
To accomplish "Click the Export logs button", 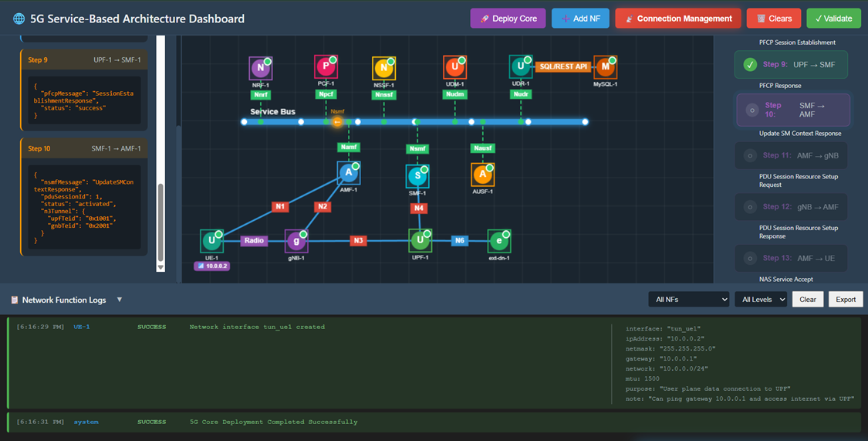I will (846, 300).
